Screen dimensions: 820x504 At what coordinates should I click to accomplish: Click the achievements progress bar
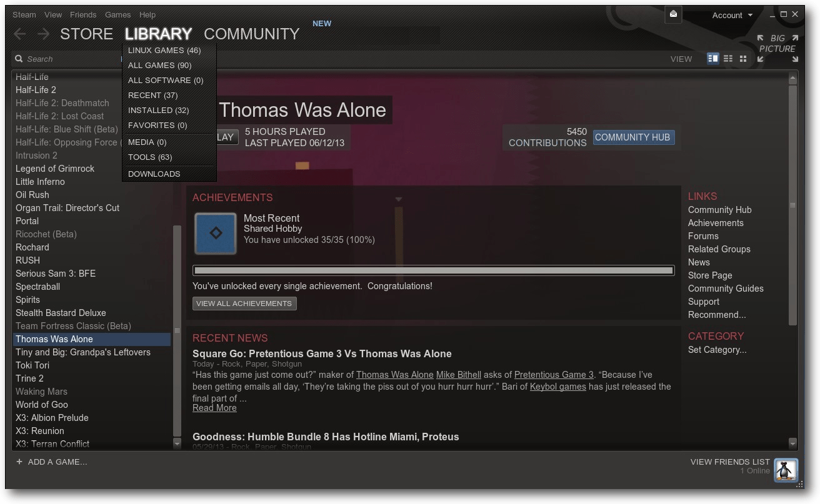[434, 270]
